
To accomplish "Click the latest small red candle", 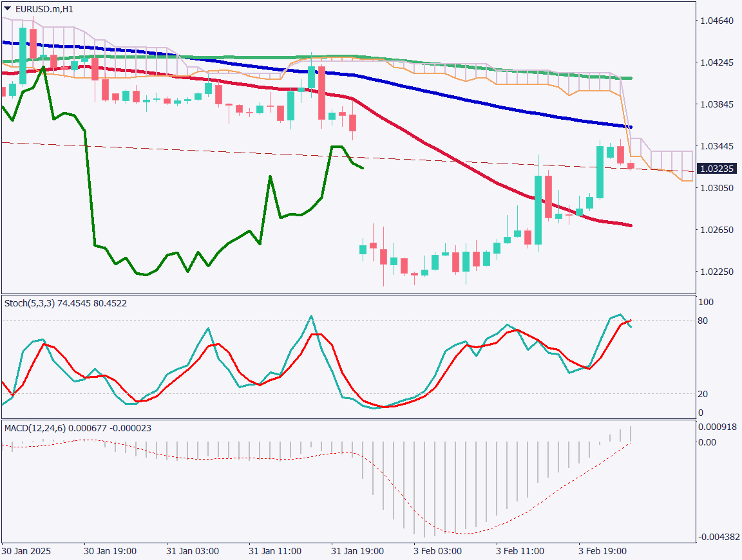I will pyautogui.click(x=631, y=166).
